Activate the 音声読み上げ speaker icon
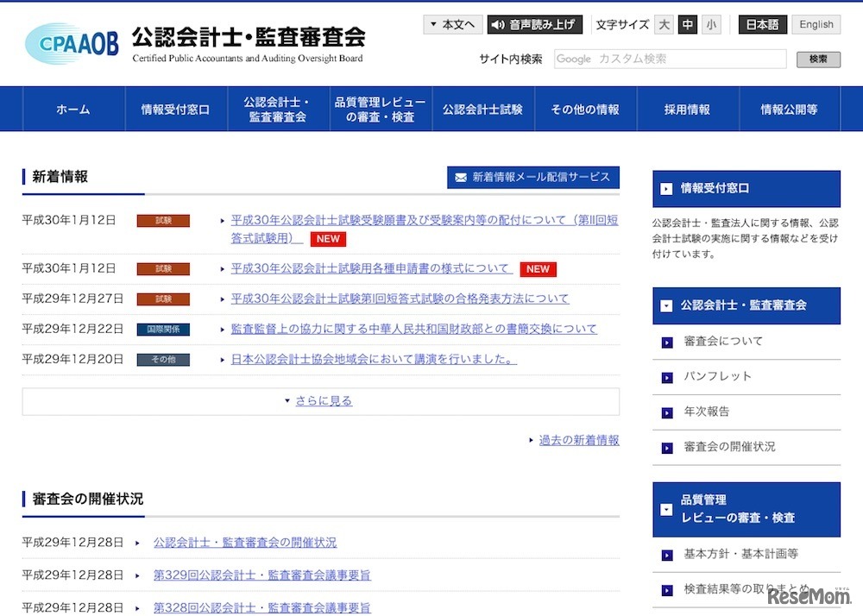Screen dimensions: 863x616 point(498,24)
